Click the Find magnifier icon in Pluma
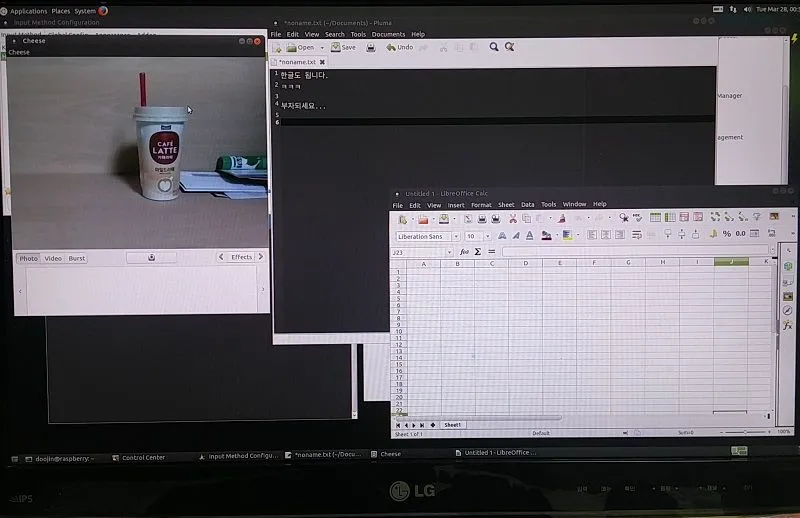This screenshot has width=800, height=518. (494, 47)
